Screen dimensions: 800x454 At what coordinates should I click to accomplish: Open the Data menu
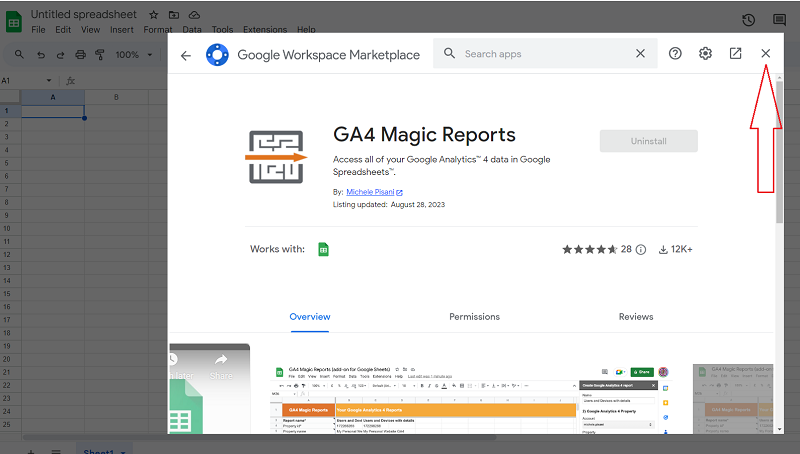(x=192, y=30)
